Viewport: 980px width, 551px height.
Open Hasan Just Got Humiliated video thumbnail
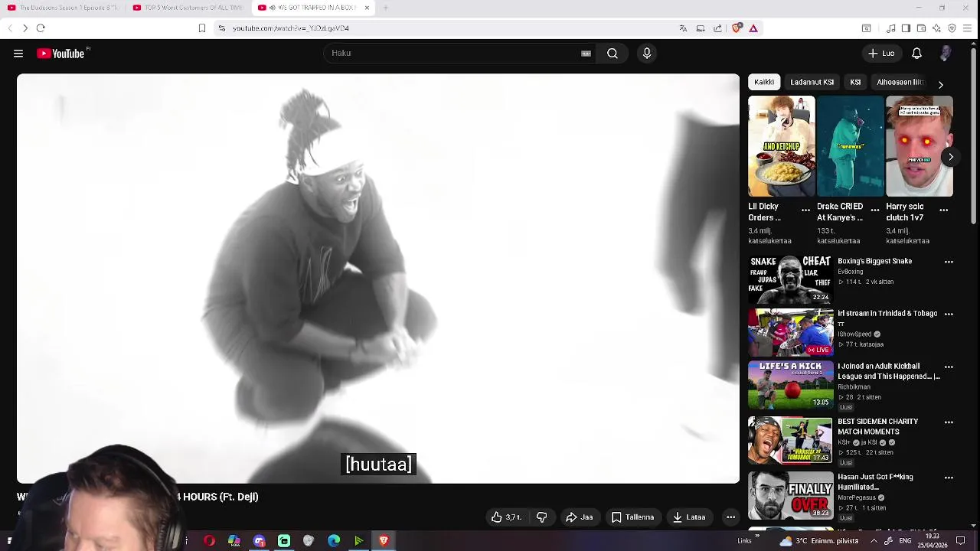click(x=790, y=495)
